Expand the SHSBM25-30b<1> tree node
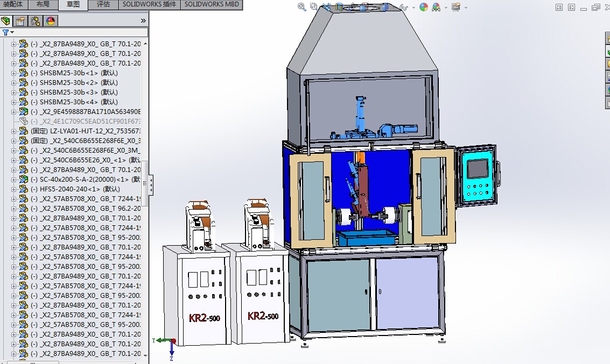610x364 pixels. 13,73
